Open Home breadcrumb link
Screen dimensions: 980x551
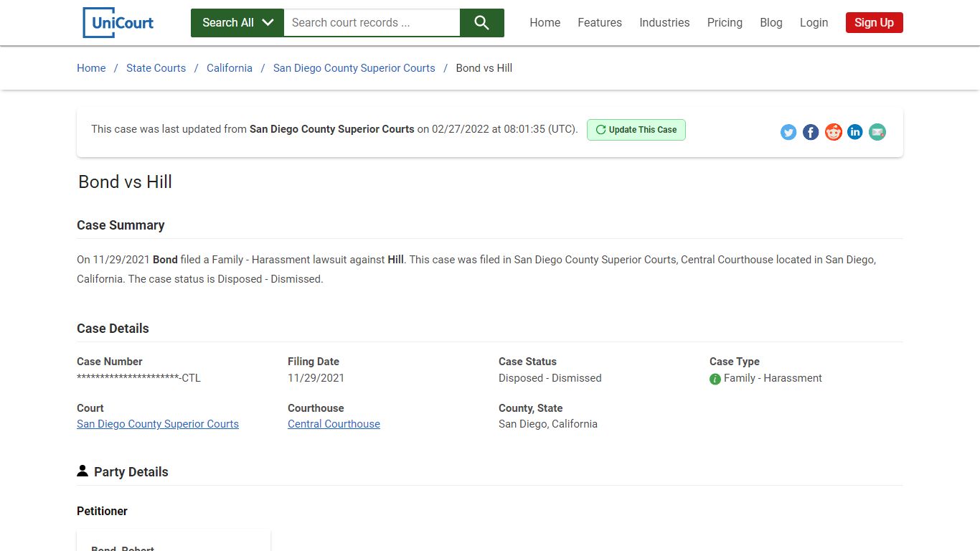click(91, 68)
